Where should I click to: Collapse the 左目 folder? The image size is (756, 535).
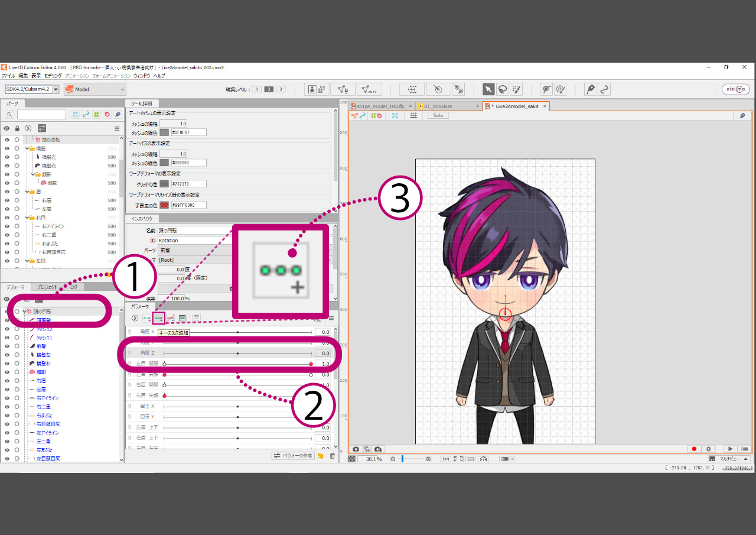tap(27, 261)
